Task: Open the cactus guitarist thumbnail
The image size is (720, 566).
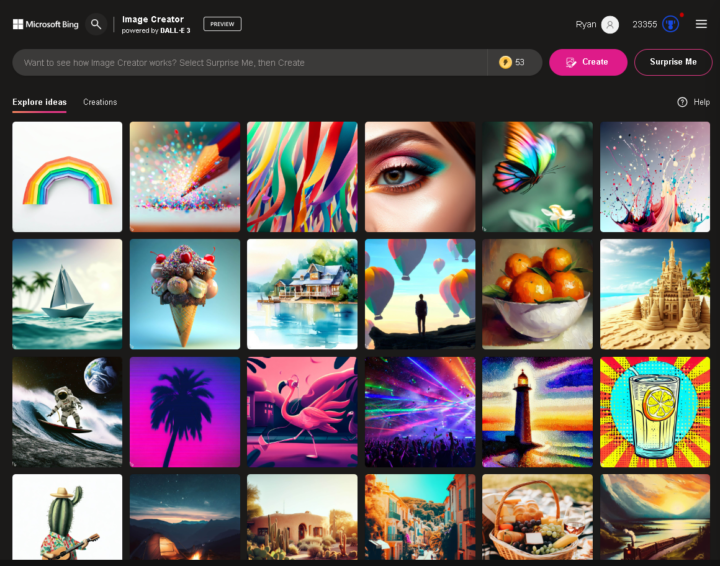Action: coord(67,517)
